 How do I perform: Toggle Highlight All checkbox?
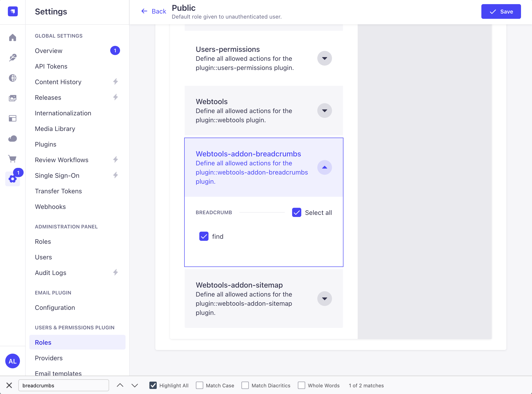point(153,385)
